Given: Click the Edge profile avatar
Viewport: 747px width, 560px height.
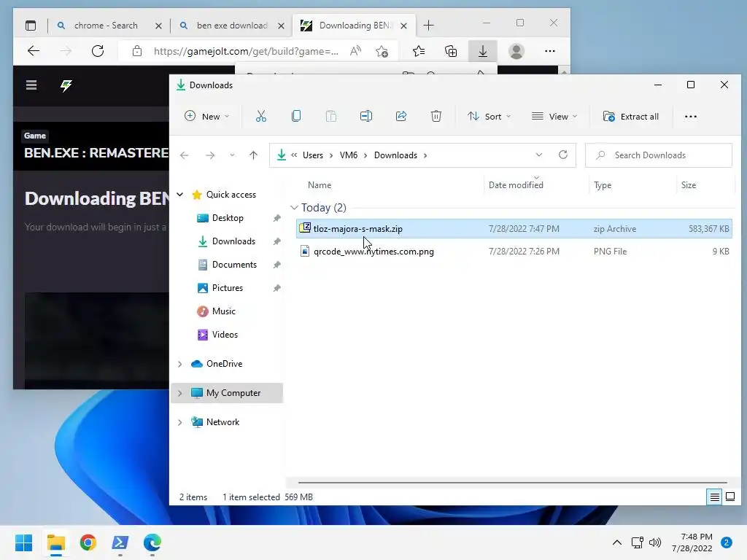Looking at the screenshot, I should [516, 51].
